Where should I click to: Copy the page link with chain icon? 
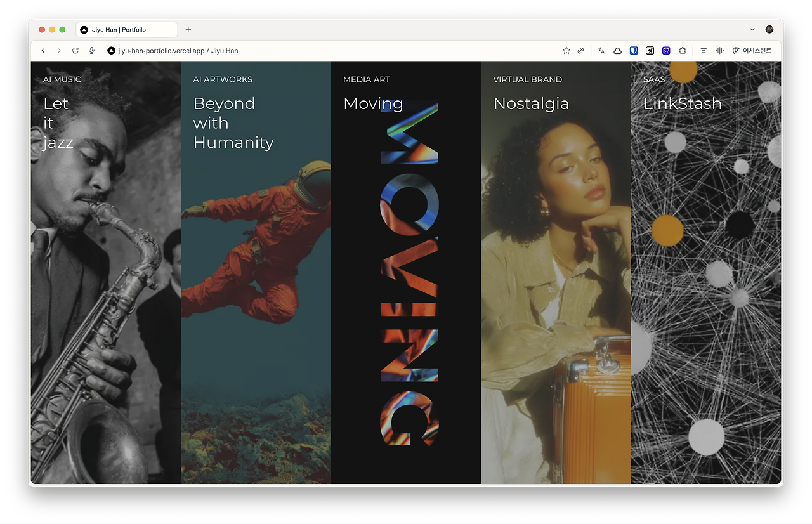(x=580, y=51)
